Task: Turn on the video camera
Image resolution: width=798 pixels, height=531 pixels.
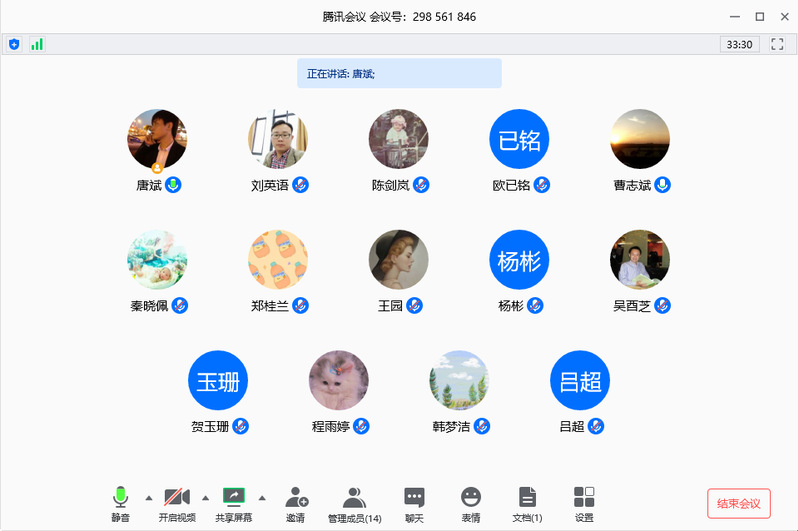Action: pyautogui.click(x=177, y=503)
